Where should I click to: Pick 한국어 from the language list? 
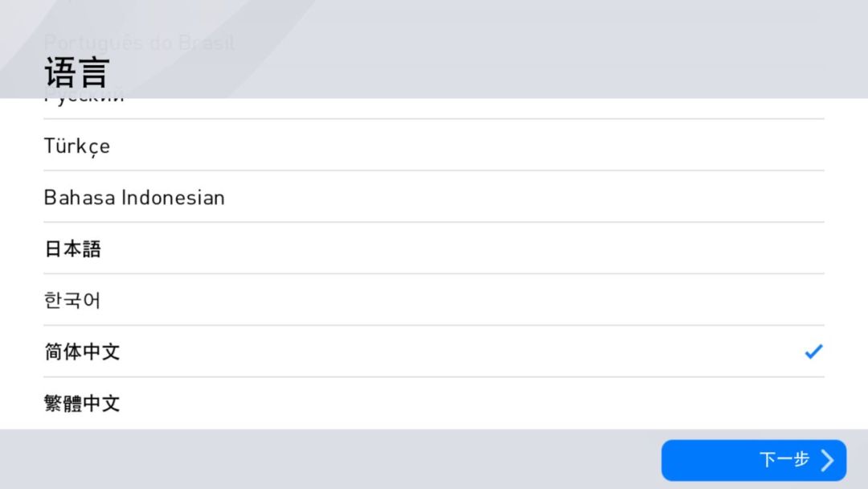pyautogui.click(x=72, y=301)
